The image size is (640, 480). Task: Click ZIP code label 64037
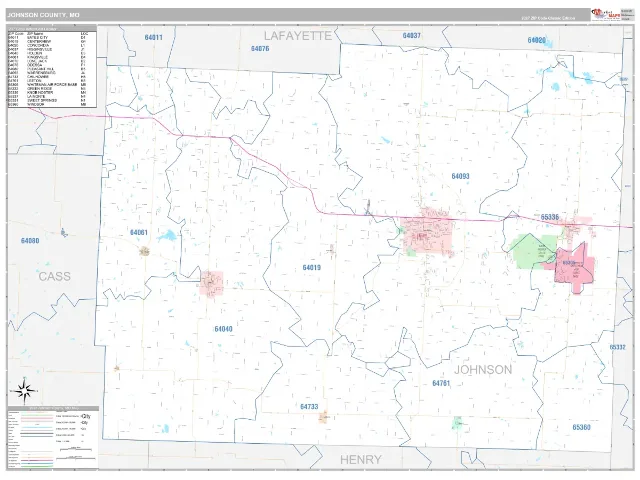point(411,36)
